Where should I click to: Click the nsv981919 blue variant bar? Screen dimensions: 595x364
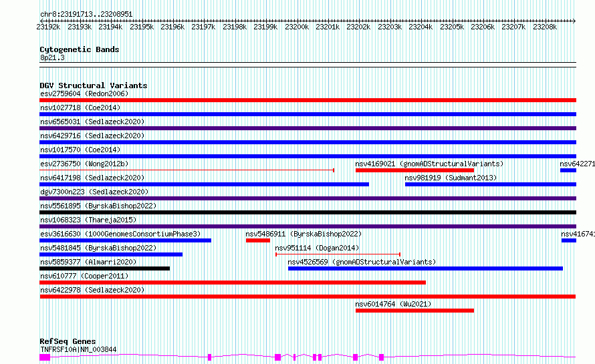click(491, 184)
